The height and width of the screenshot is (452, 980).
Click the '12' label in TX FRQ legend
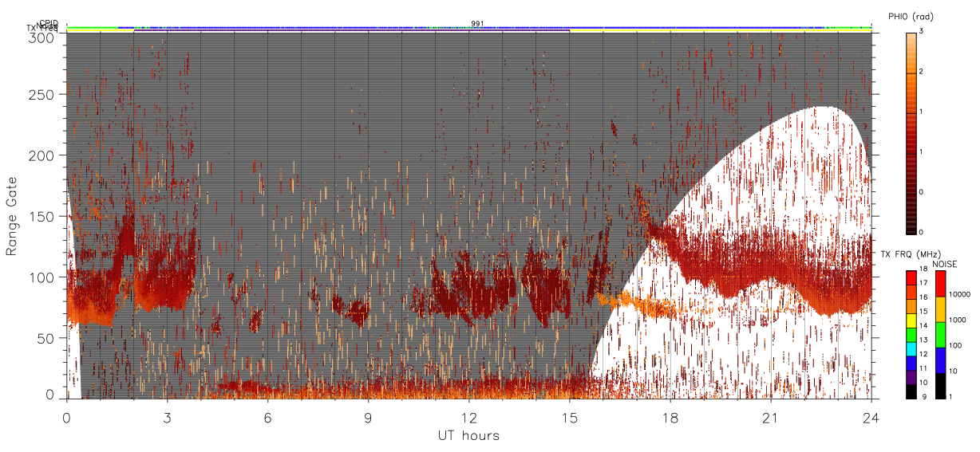coord(923,354)
